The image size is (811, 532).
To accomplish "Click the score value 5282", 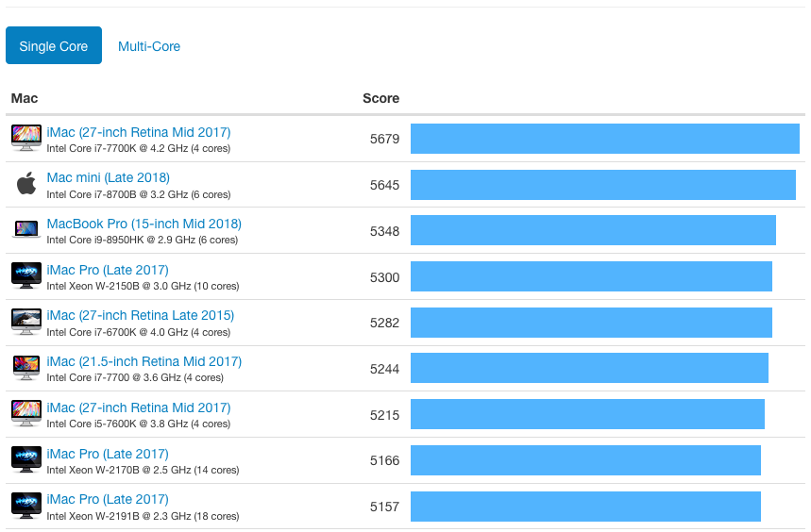I will pyautogui.click(x=384, y=323).
